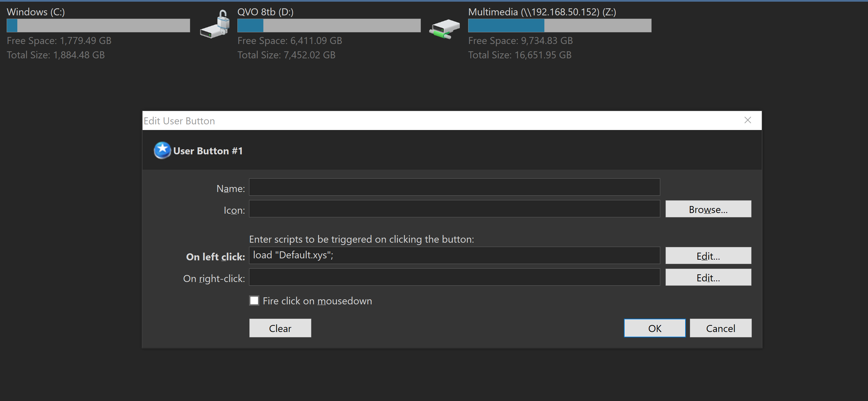Screen dimensions: 868x401
Task: Click the Multimedia (Z:) usage bar
Action: 559,26
